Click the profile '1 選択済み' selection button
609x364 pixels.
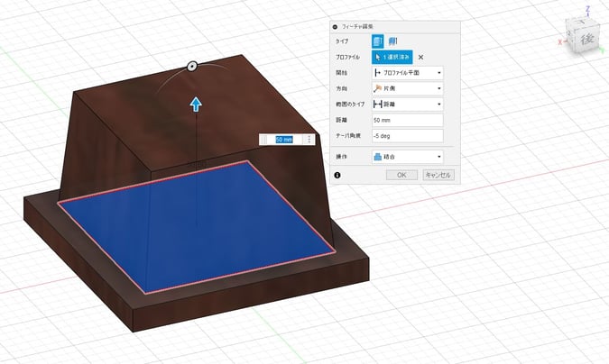tap(392, 57)
